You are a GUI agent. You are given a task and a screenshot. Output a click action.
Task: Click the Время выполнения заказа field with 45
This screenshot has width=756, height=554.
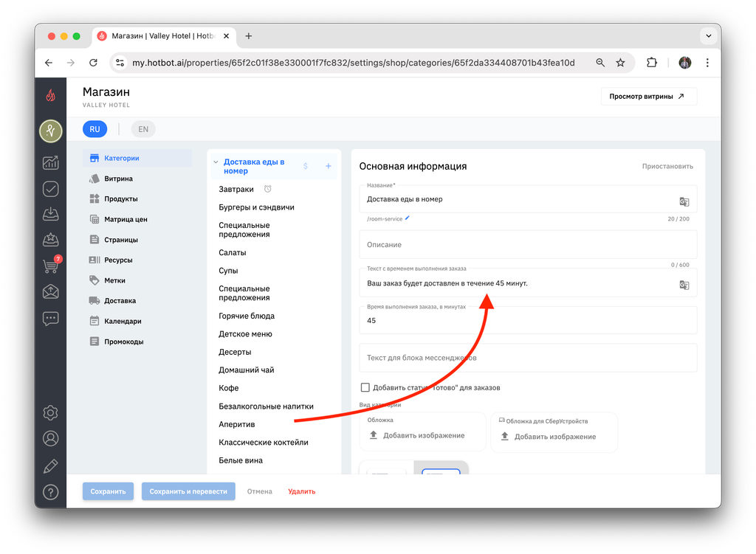click(528, 320)
